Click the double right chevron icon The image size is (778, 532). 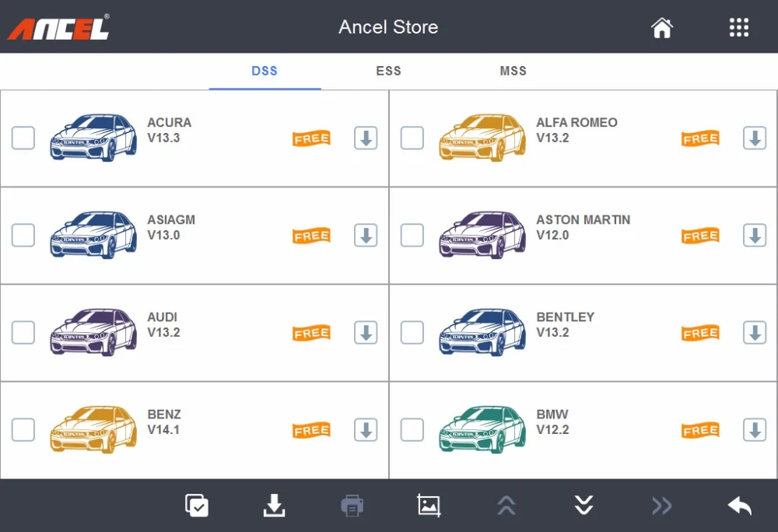tap(662, 506)
